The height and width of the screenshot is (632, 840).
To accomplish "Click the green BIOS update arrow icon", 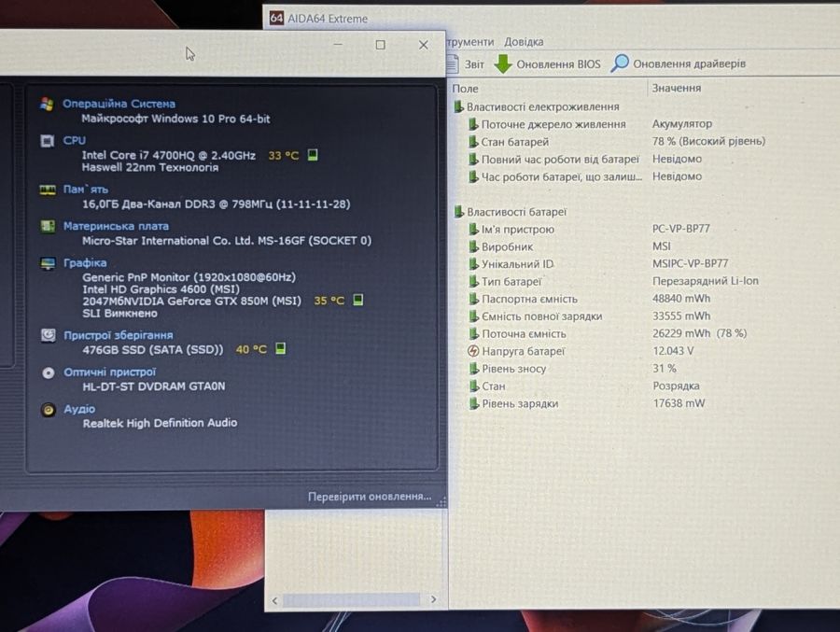I will pos(503,63).
